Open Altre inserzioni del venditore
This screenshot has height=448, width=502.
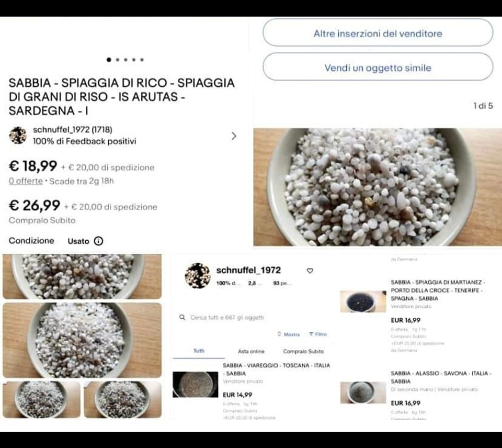tap(378, 32)
